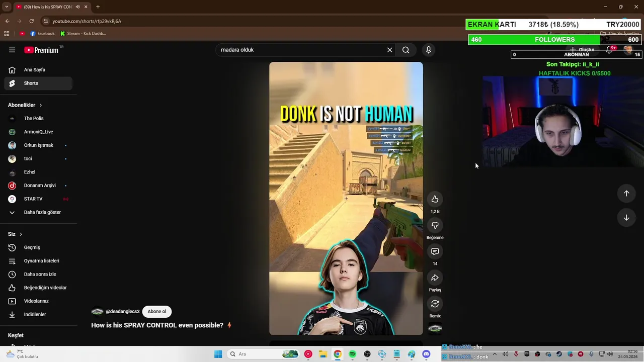
Task: Open the YouTube bookmark icon
Action: (22, 34)
